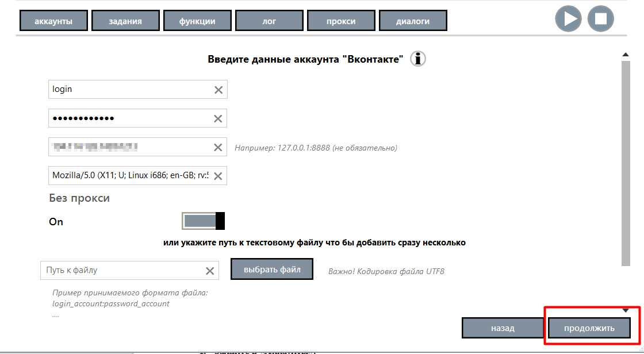Click the scrollbar's down arrow
Image resolution: width=644 pixels, height=354 pixels.
[x=626, y=310]
